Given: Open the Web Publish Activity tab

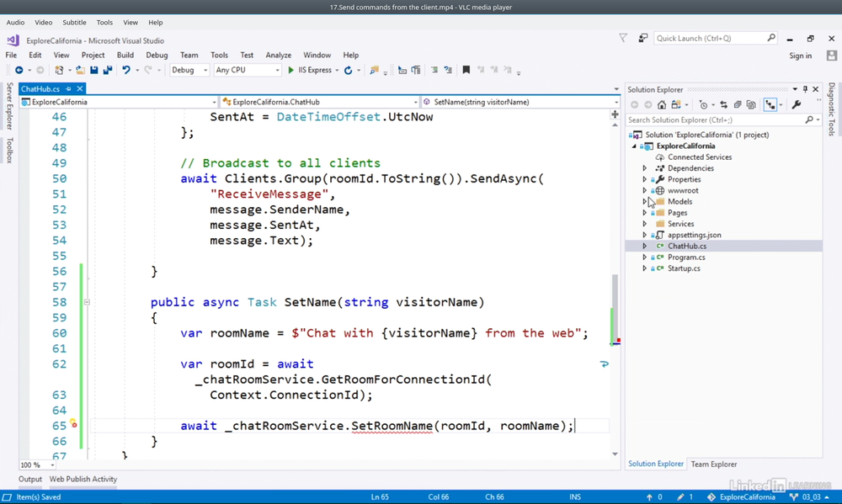Looking at the screenshot, I should [83, 480].
